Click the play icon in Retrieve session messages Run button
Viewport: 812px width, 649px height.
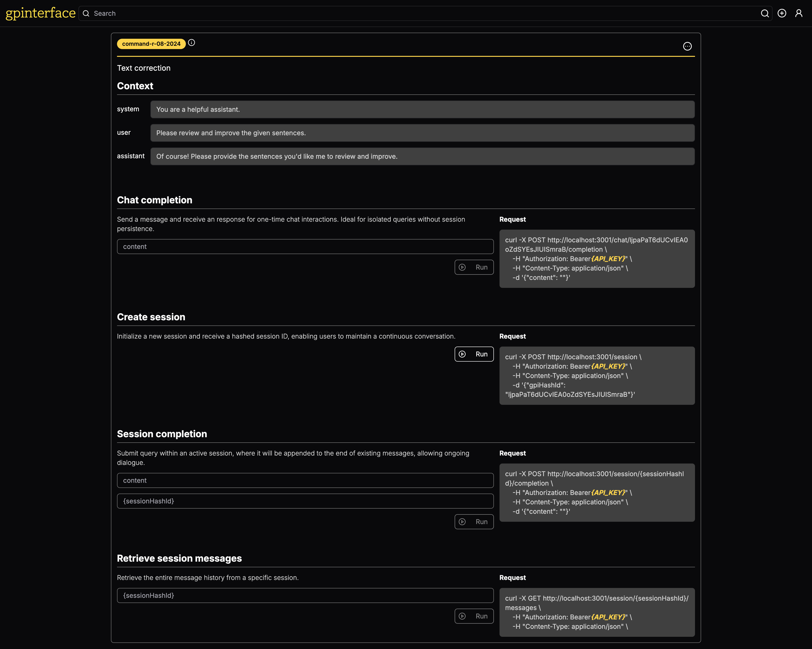coord(462,616)
